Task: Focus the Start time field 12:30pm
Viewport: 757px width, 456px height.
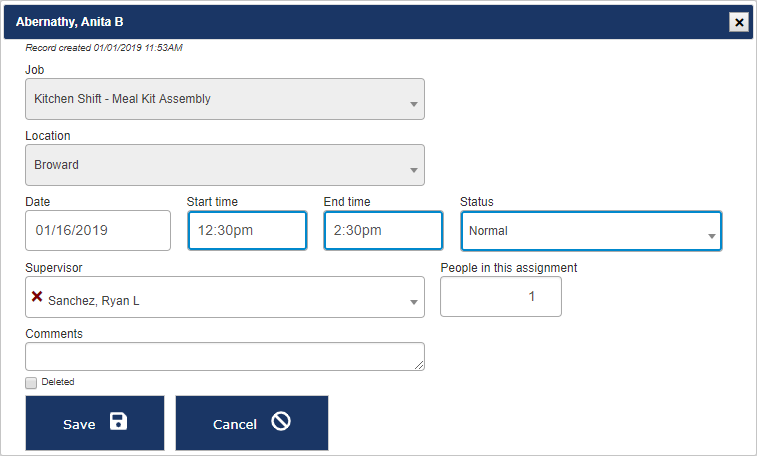Action: [247, 230]
